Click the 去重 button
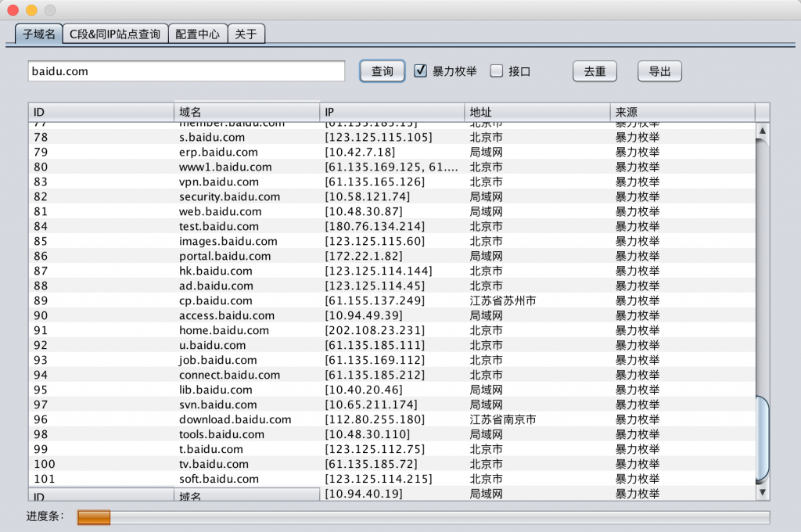Screen dimensions: 801x532 pyautogui.click(x=594, y=71)
